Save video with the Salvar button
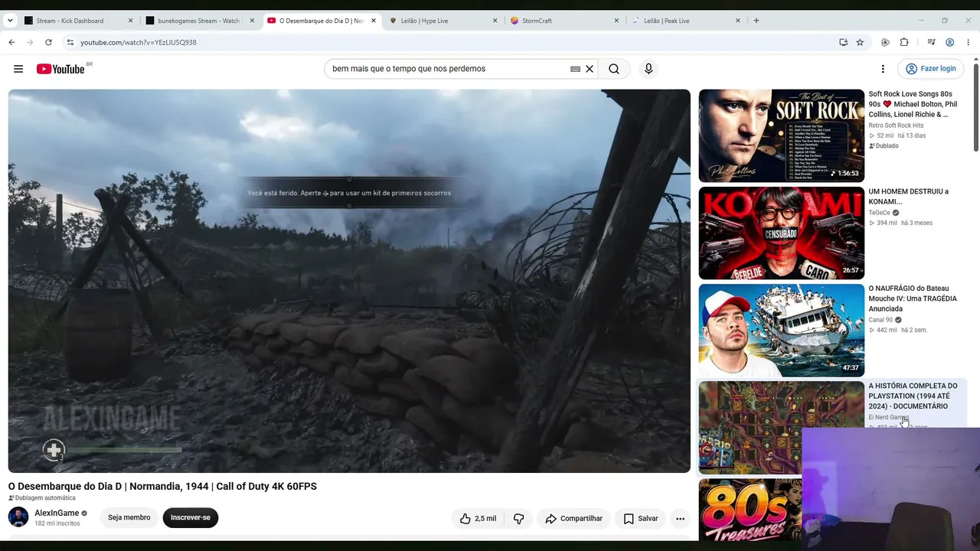This screenshot has width=980, height=551. pos(640,518)
